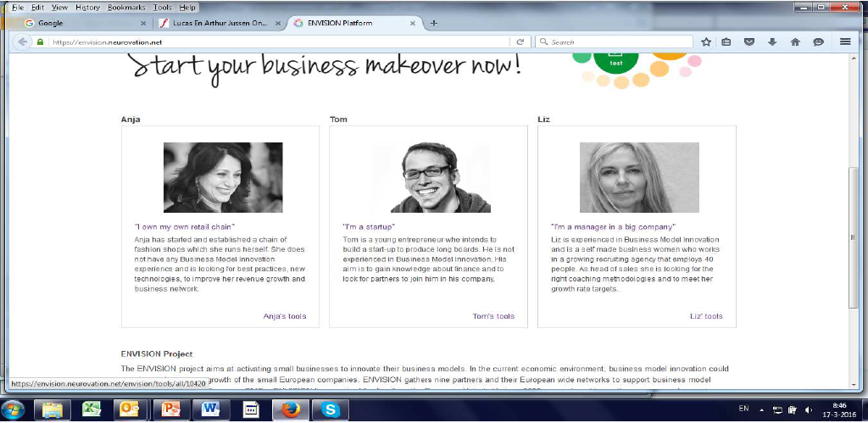Go to the Firefox home page icon
Viewport: 868px width, 423px height.
click(x=795, y=42)
